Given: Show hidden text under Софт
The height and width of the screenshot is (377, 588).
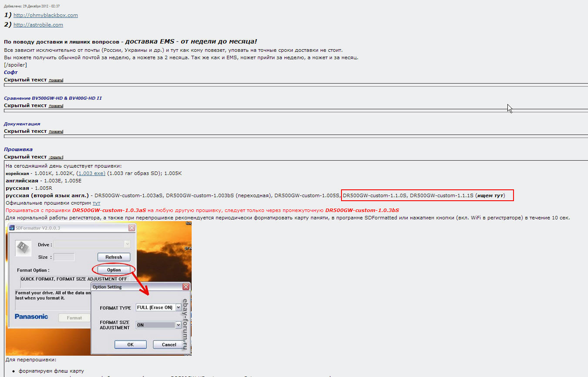Looking at the screenshot, I should pos(56,80).
